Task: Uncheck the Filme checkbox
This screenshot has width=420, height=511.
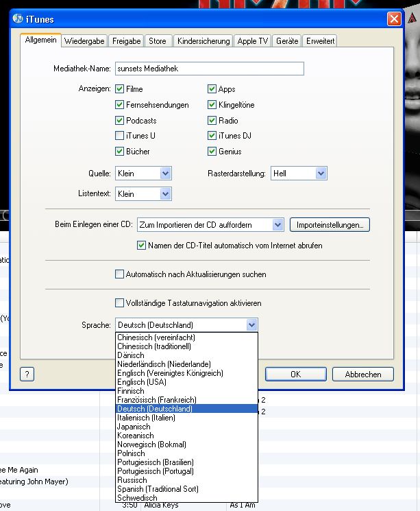Action: click(x=119, y=88)
